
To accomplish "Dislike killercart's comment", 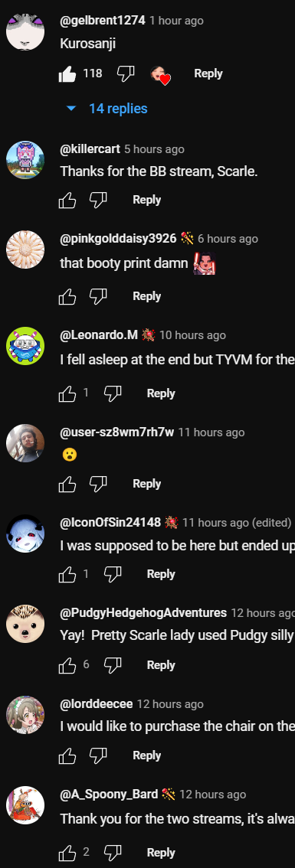I will tap(98, 200).
